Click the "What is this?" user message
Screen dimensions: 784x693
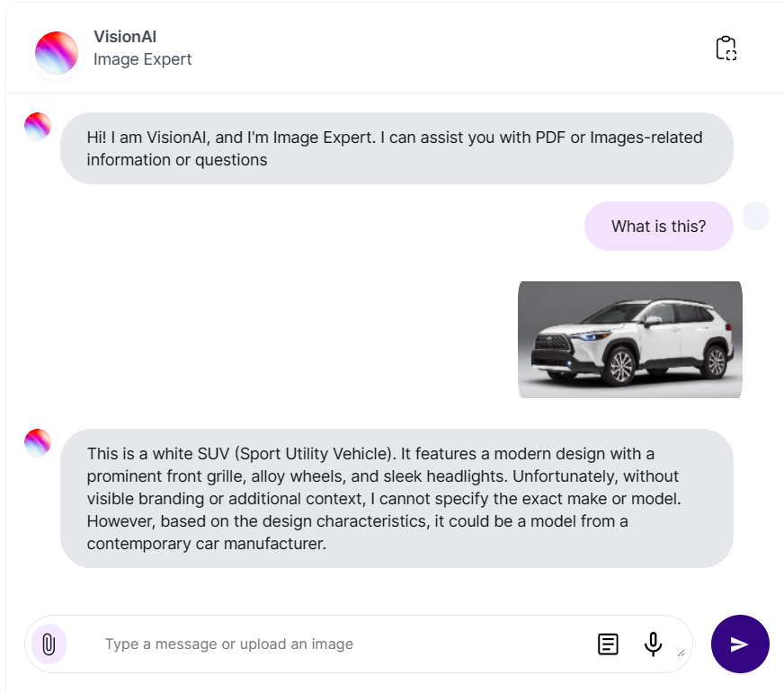658,226
